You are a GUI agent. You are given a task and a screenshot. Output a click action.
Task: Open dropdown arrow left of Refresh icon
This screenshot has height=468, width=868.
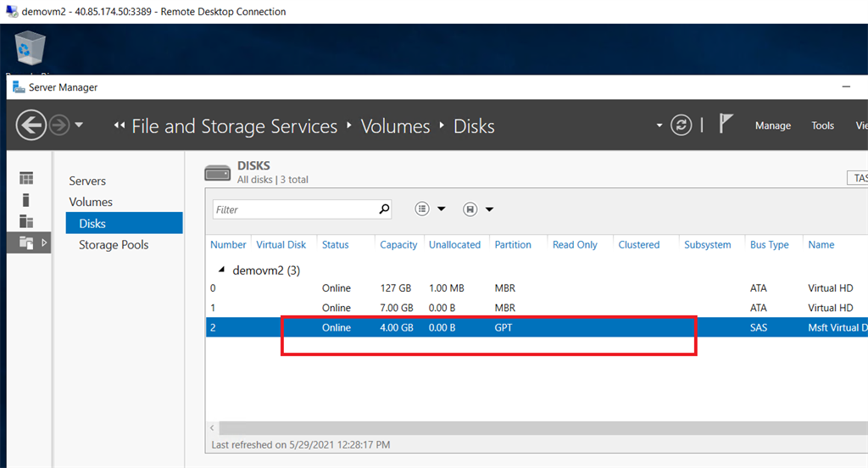(659, 125)
